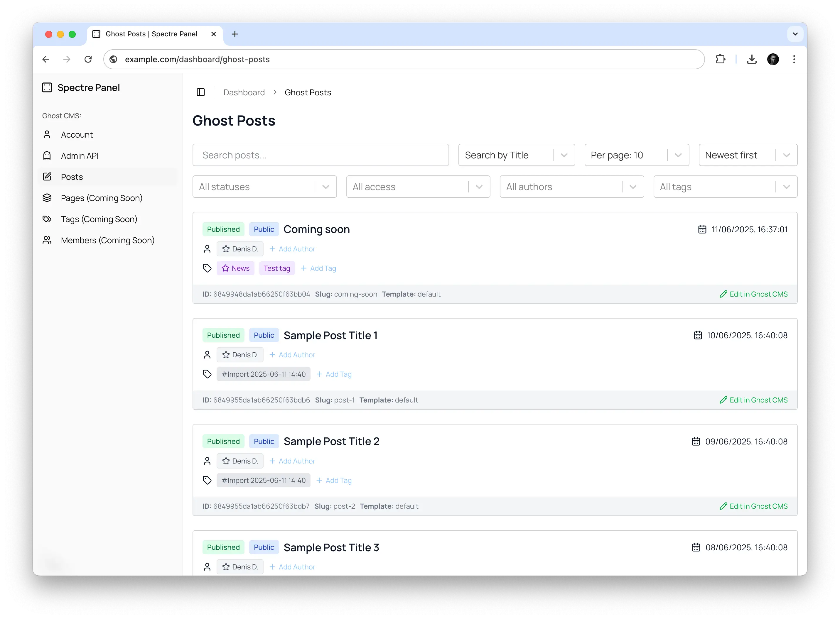Open Edit in Ghost CMS for post-1
840x619 pixels.
753,400
